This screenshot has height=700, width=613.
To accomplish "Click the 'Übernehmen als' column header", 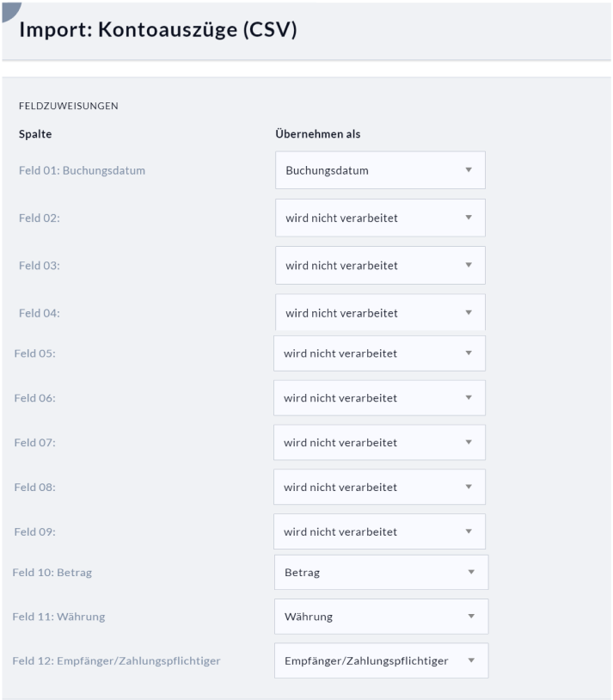I will [317, 134].
